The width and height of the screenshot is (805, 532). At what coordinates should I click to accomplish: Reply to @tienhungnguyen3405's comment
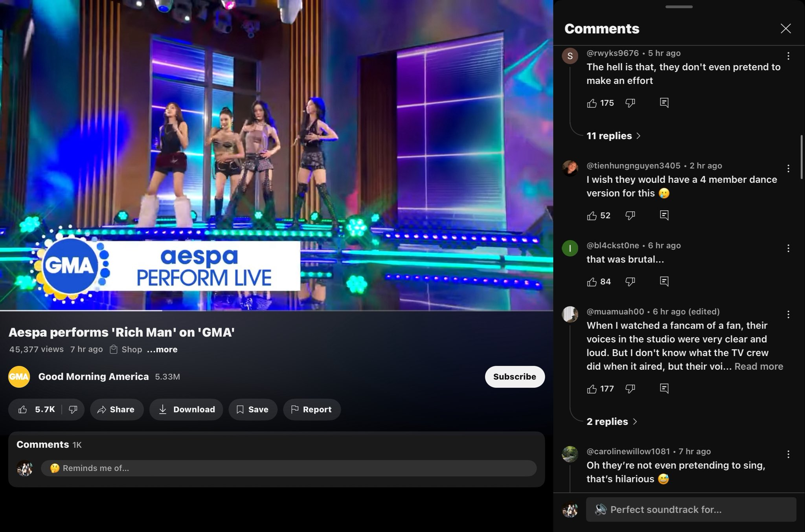click(664, 215)
